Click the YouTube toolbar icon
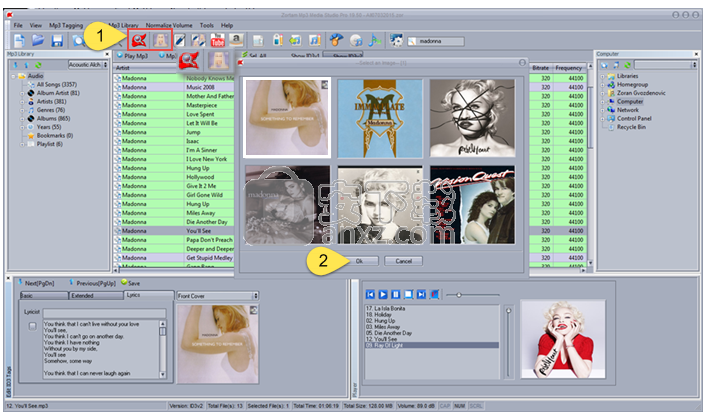This screenshot has width=703, height=415. click(217, 41)
